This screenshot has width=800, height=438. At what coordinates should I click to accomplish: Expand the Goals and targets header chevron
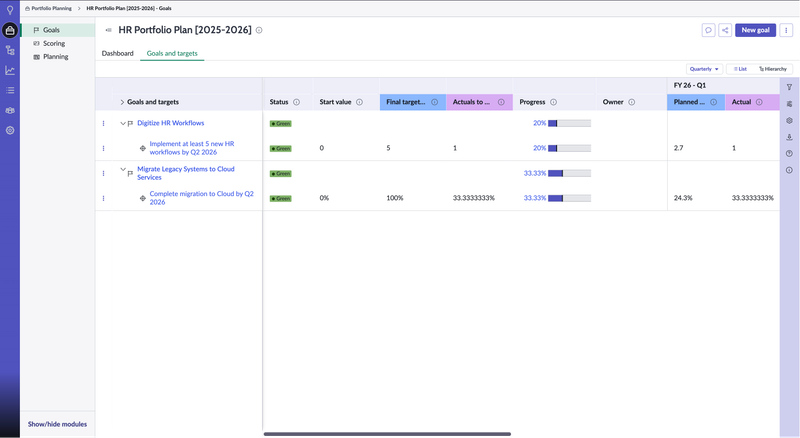122,102
